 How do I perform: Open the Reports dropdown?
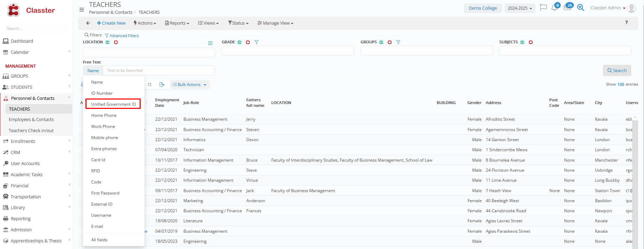(177, 23)
